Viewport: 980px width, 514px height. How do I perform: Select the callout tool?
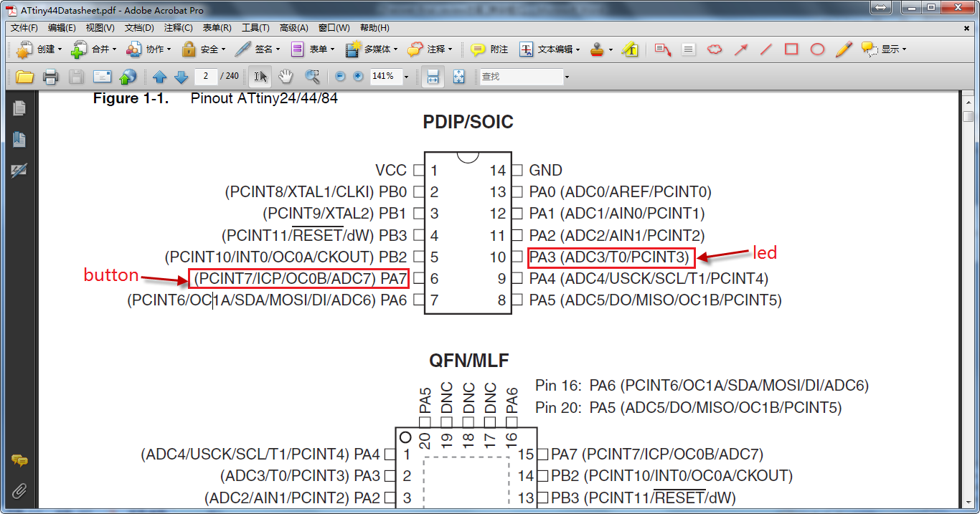coord(663,49)
